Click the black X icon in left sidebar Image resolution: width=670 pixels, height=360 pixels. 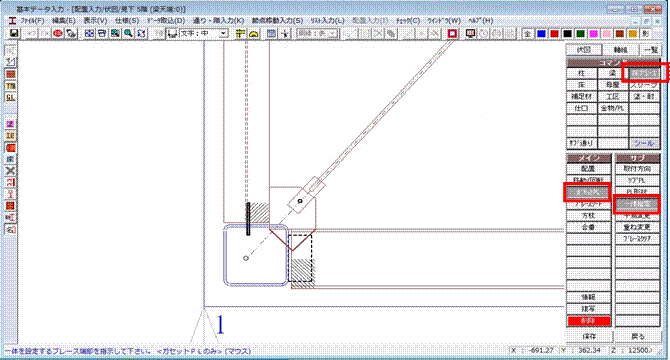[10, 171]
